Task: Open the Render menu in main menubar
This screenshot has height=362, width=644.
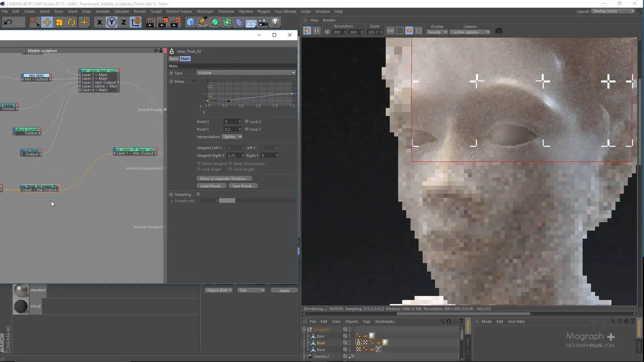Action: (x=140, y=11)
